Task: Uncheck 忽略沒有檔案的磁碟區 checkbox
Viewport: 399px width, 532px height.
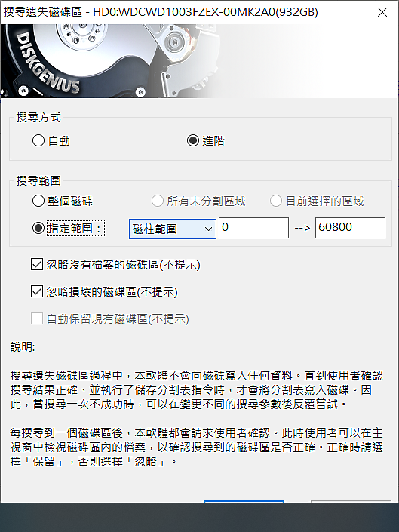Action: 37,264
